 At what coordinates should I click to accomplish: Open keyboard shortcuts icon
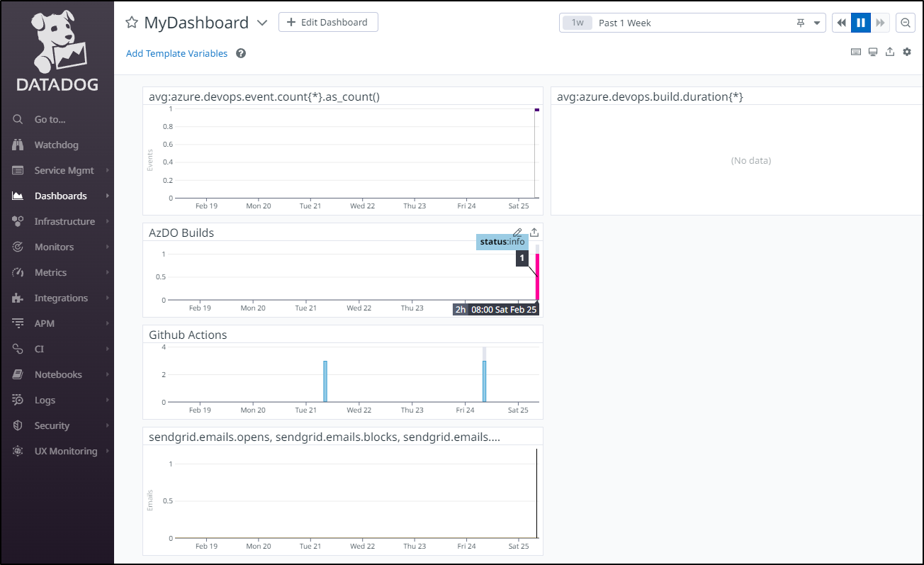[856, 52]
